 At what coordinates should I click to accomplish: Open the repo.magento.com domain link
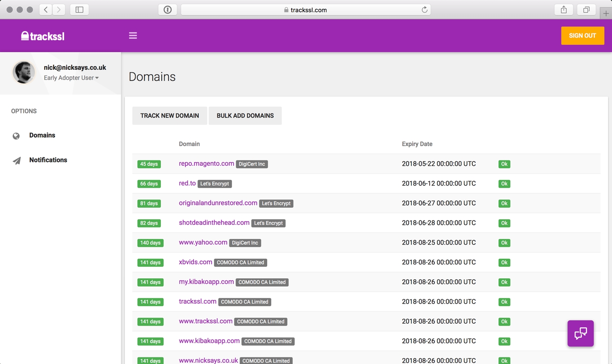click(206, 164)
